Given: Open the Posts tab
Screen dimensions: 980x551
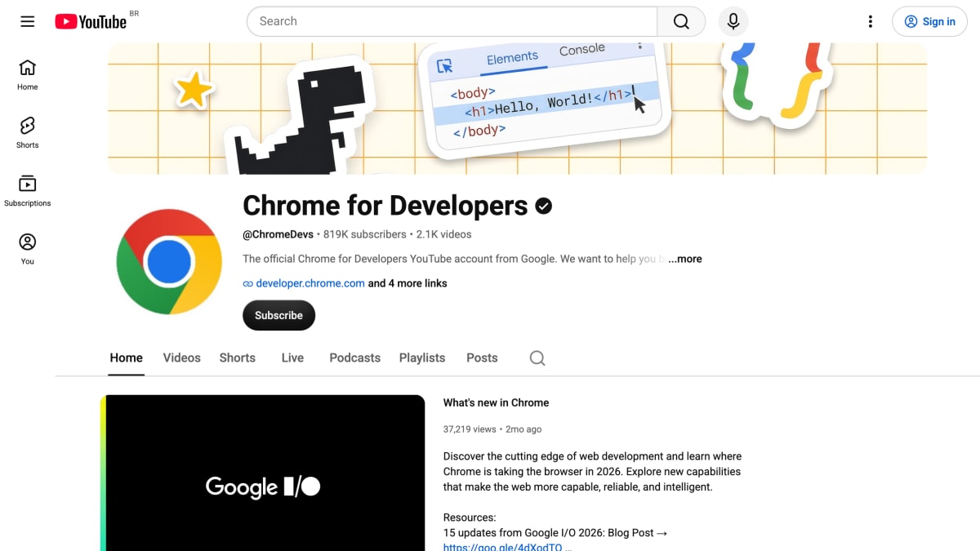Looking at the screenshot, I should point(482,358).
